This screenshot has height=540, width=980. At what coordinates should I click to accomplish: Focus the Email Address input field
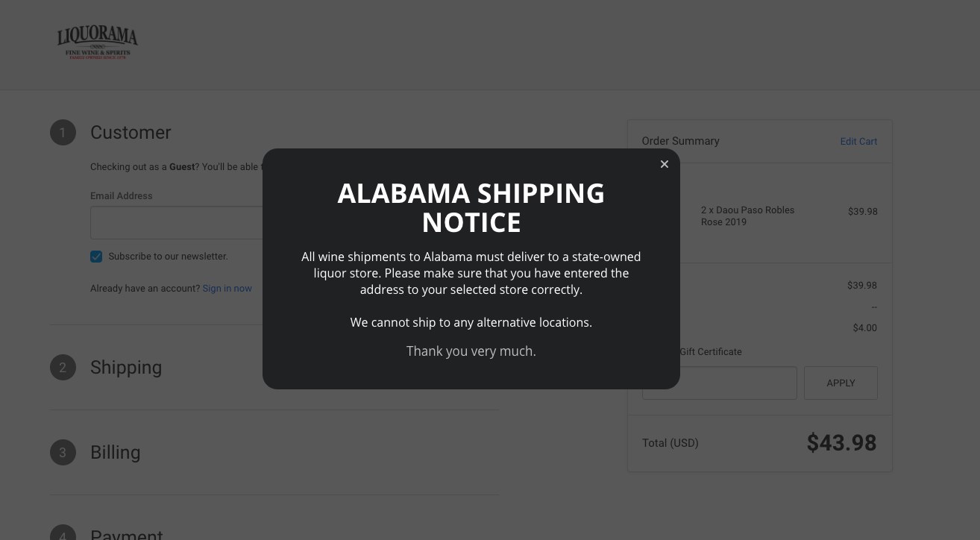tap(177, 223)
